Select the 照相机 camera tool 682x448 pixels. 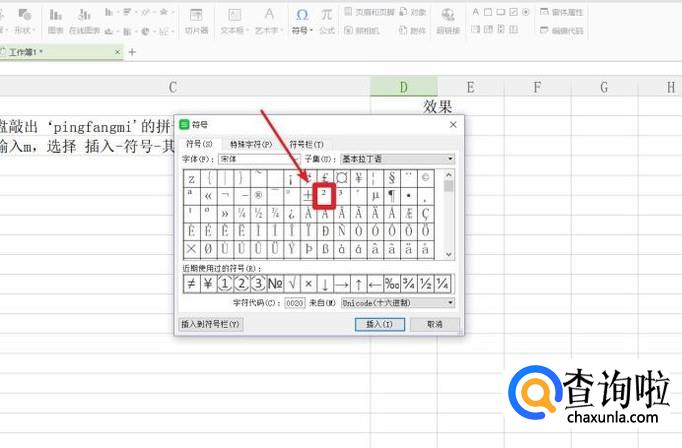click(x=362, y=30)
